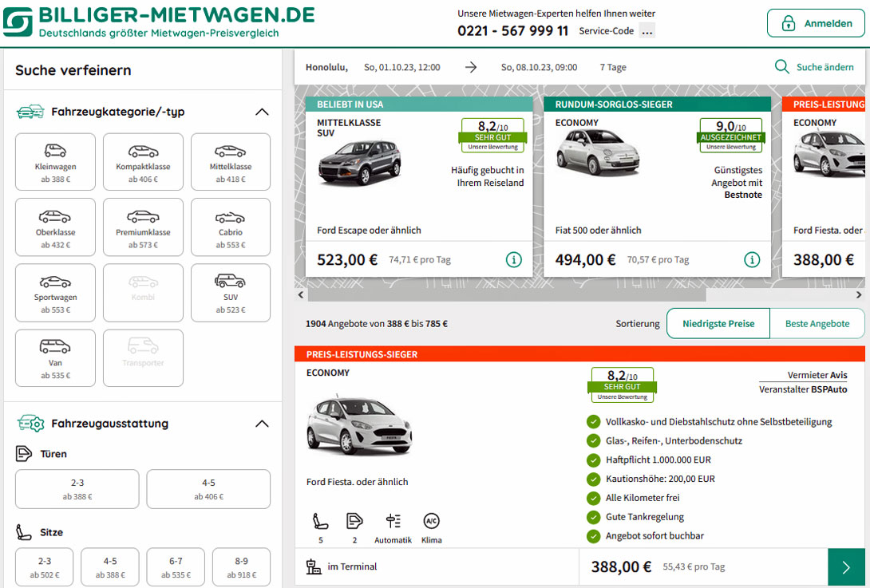Click the 8,2/10 rating badge in offer
Screen dimensions: 870x588
(x=622, y=385)
